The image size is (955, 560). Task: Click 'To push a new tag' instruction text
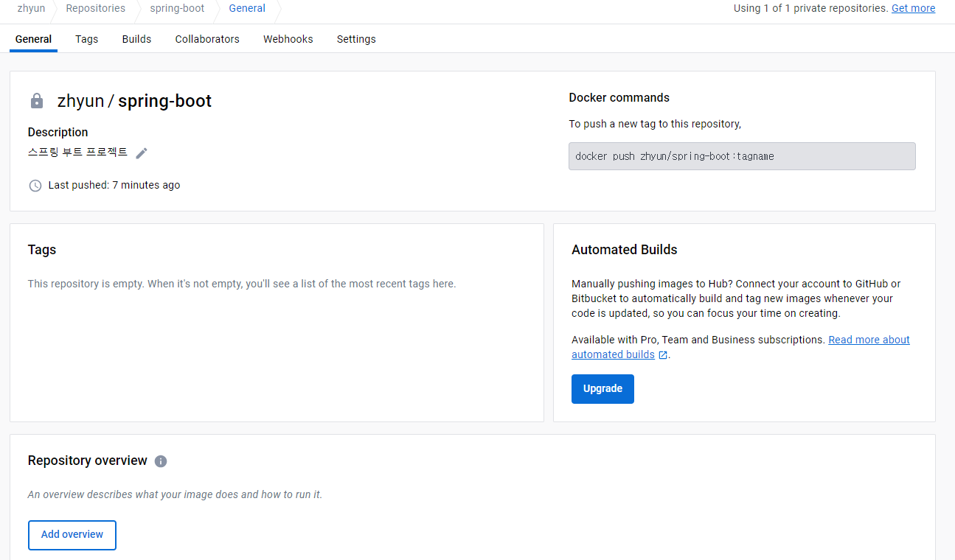(655, 124)
